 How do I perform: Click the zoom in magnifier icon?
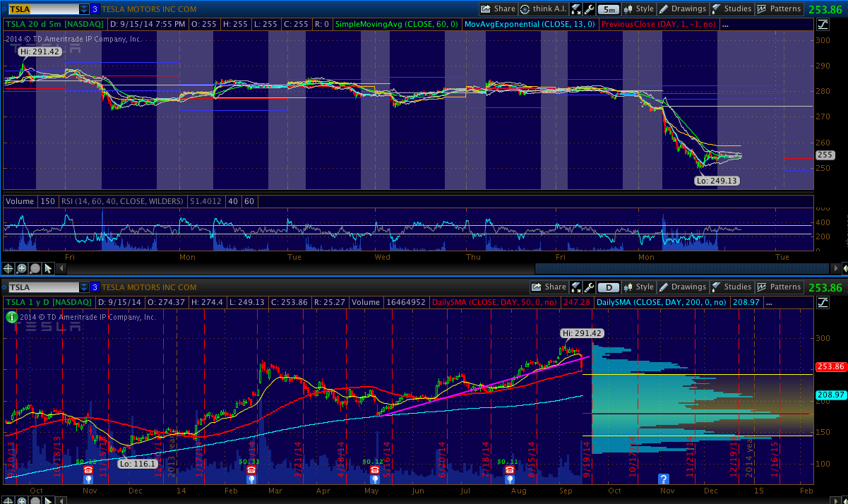point(22,268)
